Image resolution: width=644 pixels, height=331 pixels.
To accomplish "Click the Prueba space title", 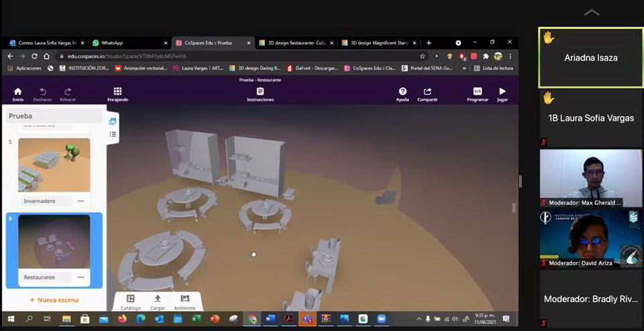I will (x=54, y=116).
